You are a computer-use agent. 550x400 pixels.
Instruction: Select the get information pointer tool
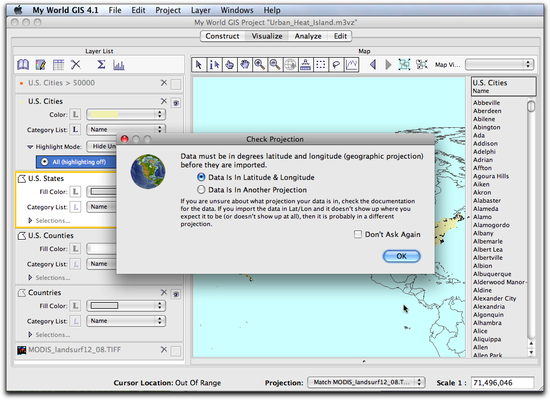pyautogui.click(x=214, y=65)
